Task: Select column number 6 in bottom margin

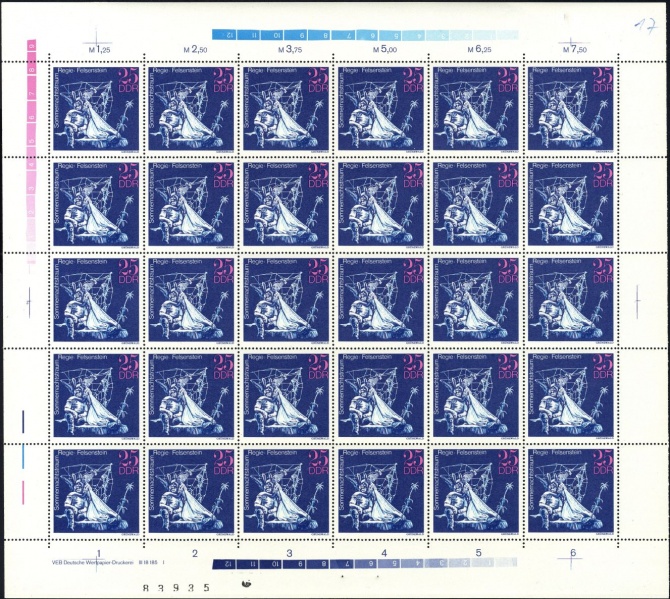Action: (x=573, y=553)
